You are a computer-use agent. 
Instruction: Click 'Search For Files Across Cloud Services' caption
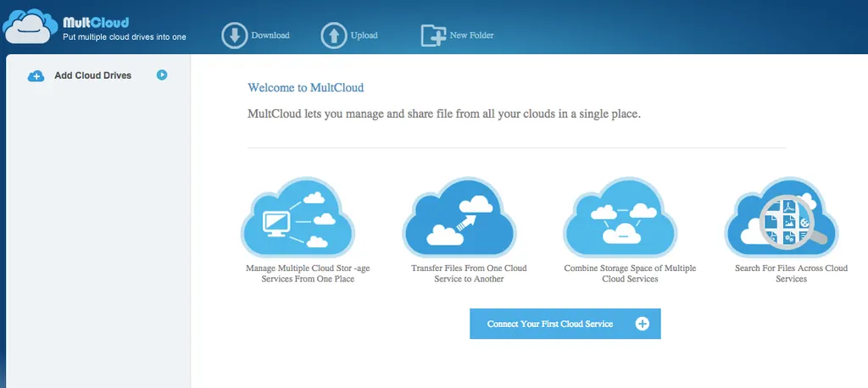791,274
